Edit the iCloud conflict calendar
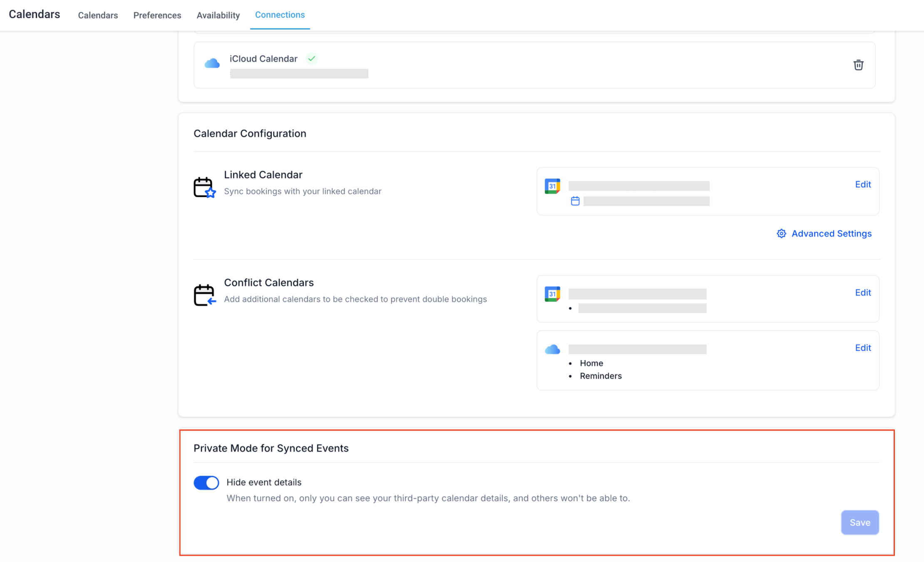 [863, 348]
